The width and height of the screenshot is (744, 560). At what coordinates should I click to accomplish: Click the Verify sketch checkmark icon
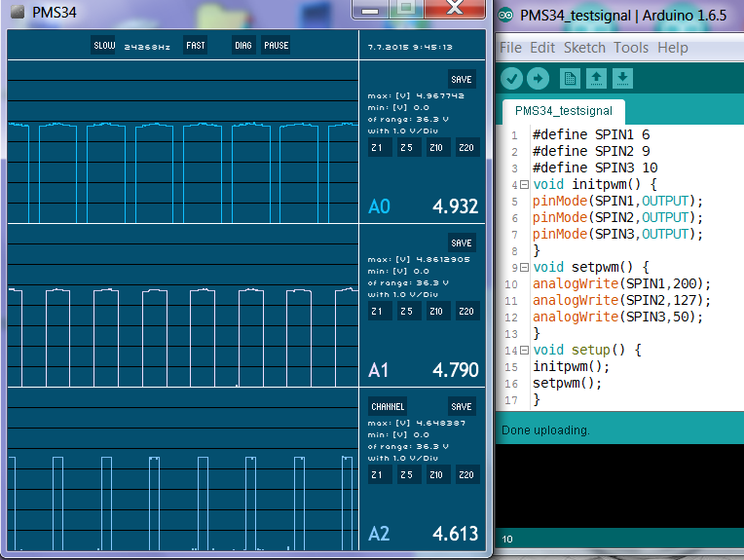point(512,79)
